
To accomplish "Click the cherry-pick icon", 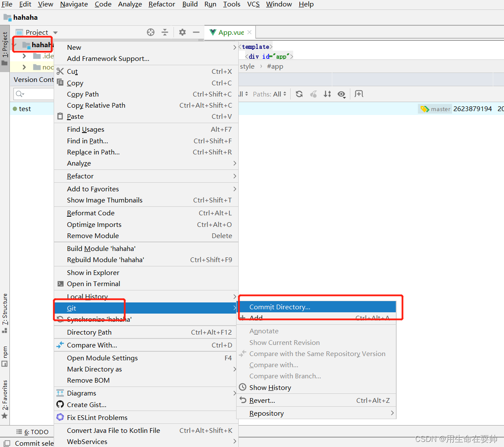I will point(313,94).
